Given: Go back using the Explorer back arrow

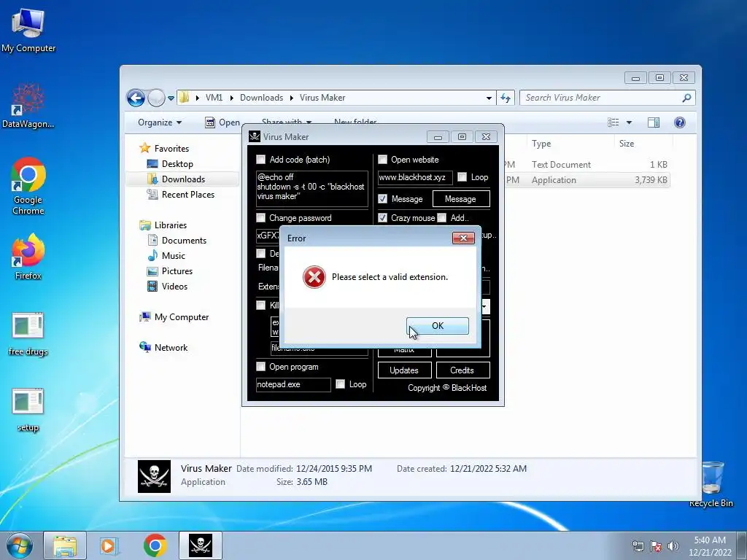Looking at the screenshot, I should coord(136,98).
